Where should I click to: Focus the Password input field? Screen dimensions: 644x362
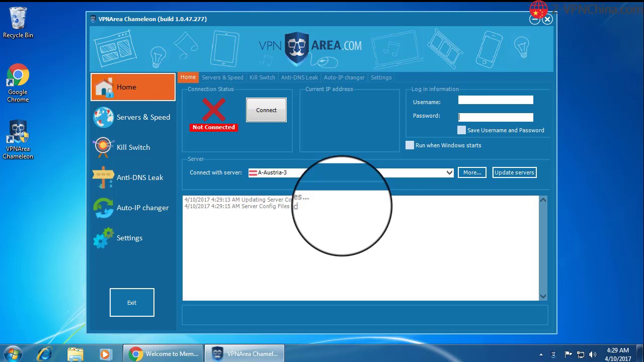click(x=496, y=117)
